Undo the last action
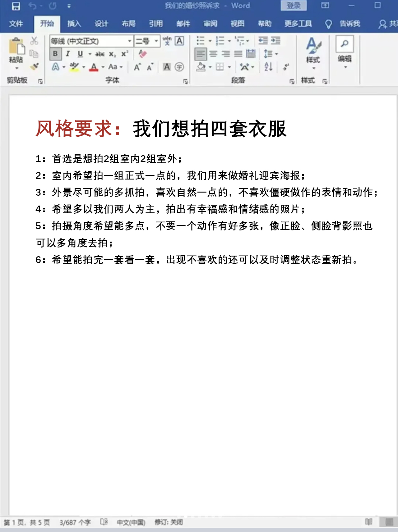The height and width of the screenshot is (532, 398). [x=32, y=6]
